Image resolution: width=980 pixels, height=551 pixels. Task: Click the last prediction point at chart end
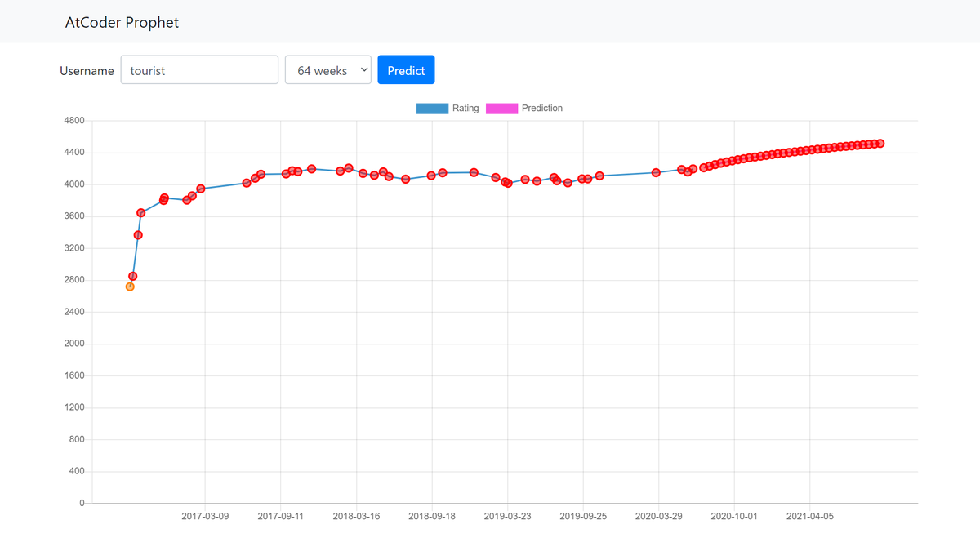coord(880,144)
